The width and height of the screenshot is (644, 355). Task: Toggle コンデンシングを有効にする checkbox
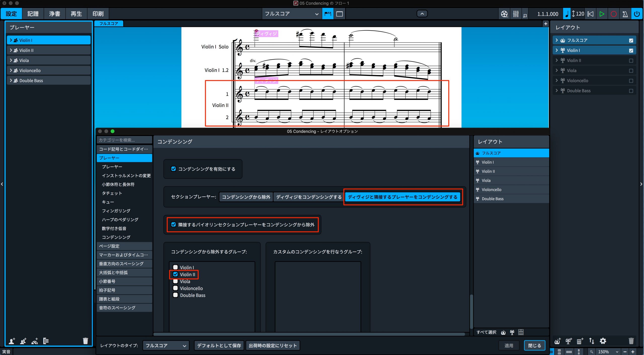point(174,169)
